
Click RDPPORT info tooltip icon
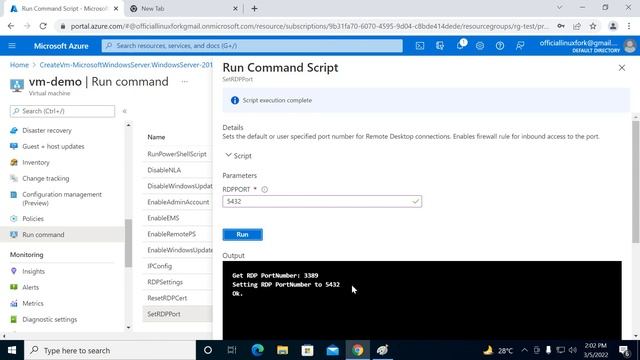tap(264, 189)
